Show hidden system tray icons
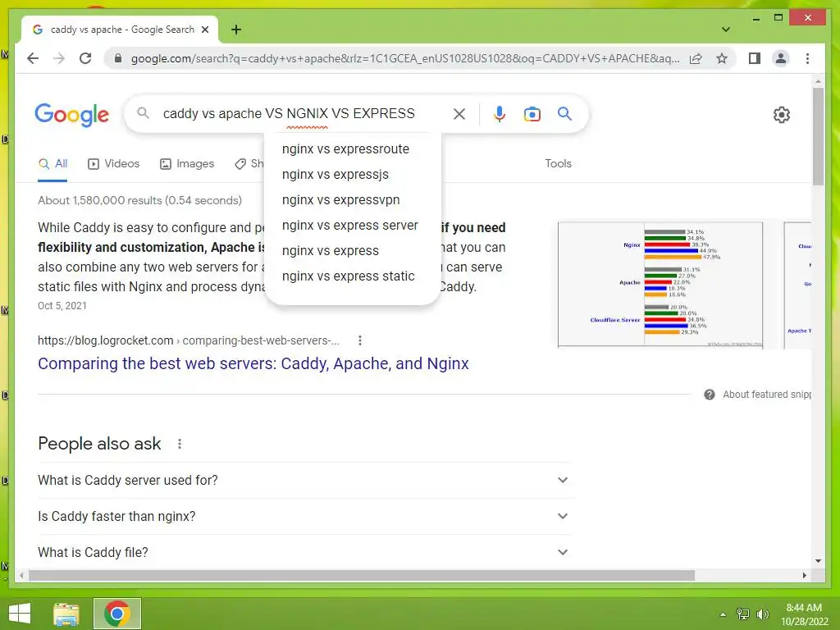840x630 pixels. [x=723, y=614]
